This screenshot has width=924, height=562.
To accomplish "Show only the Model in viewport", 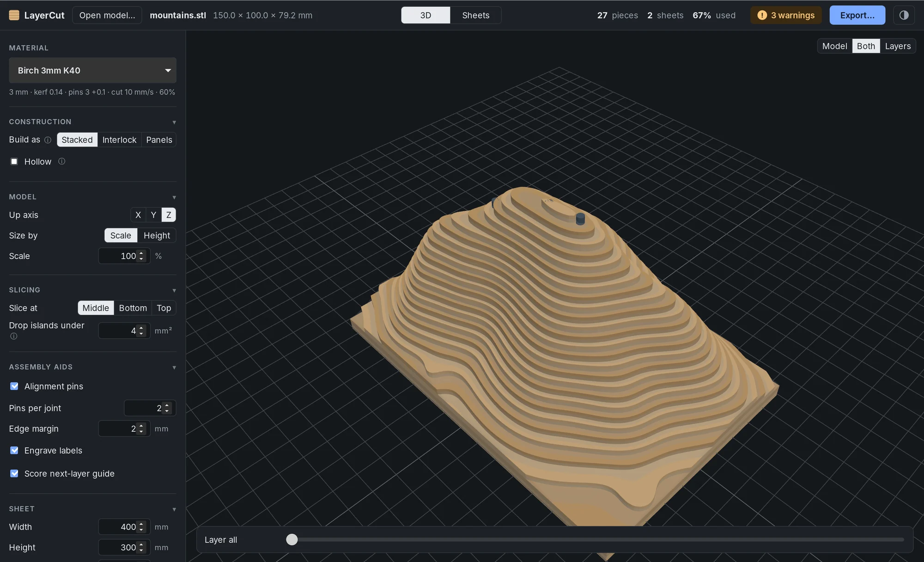I will pos(834,46).
